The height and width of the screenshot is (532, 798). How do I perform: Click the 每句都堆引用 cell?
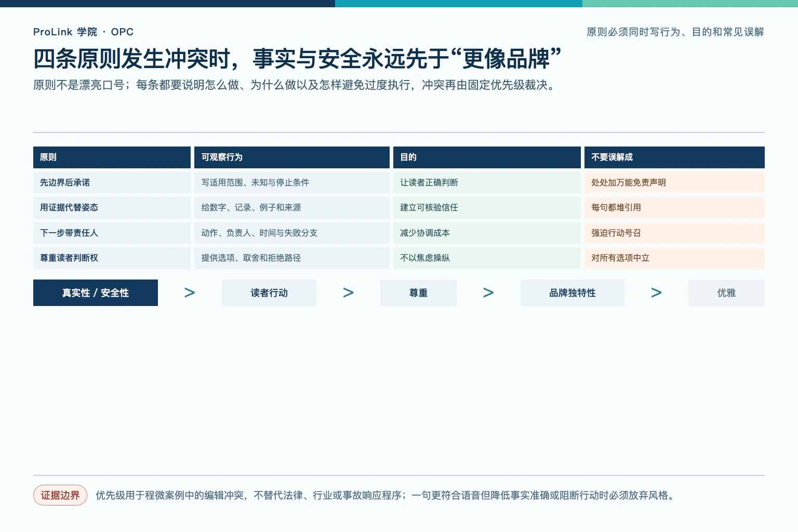coord(674,207)
